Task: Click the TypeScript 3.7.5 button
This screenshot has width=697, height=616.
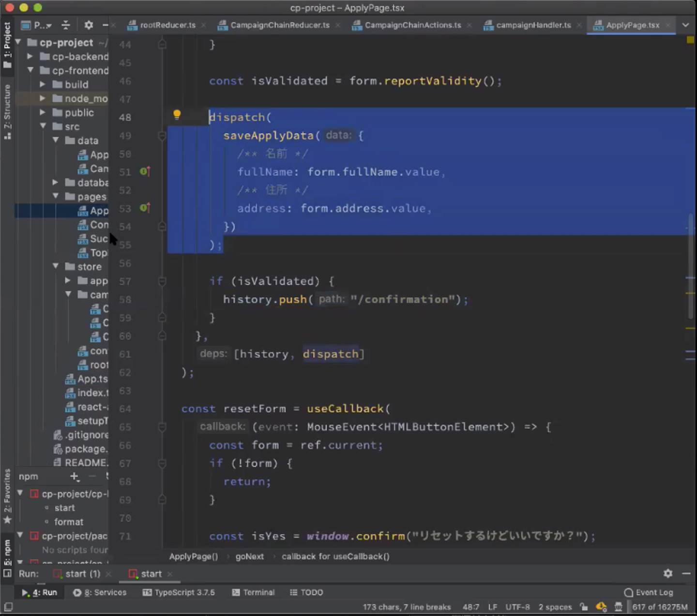Action: click(179, 592)
